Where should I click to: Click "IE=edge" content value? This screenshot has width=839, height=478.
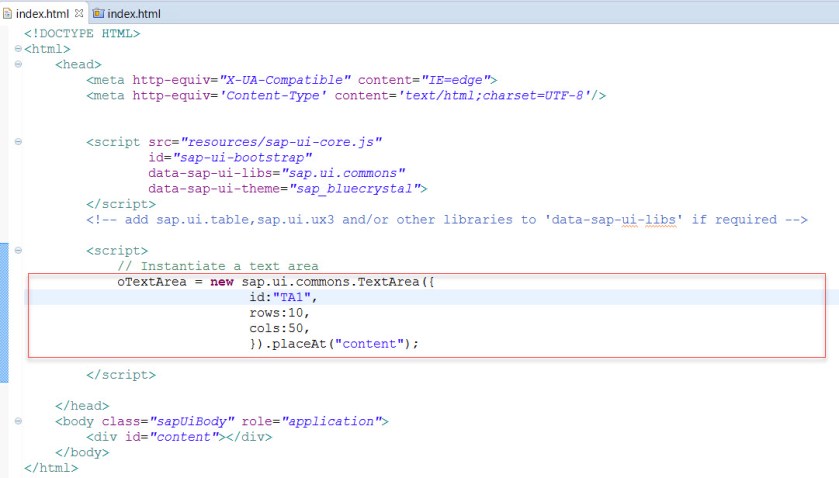(456, 80)
